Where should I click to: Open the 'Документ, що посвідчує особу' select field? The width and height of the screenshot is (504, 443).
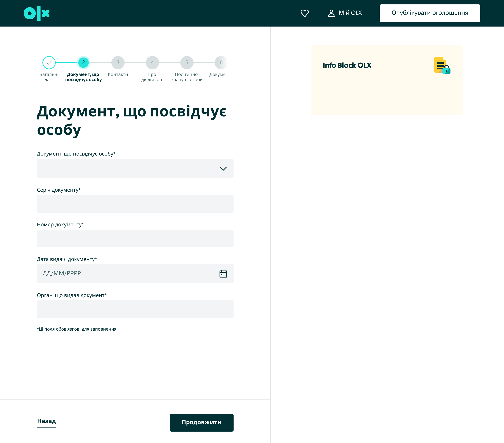click(x=135, y=168)
